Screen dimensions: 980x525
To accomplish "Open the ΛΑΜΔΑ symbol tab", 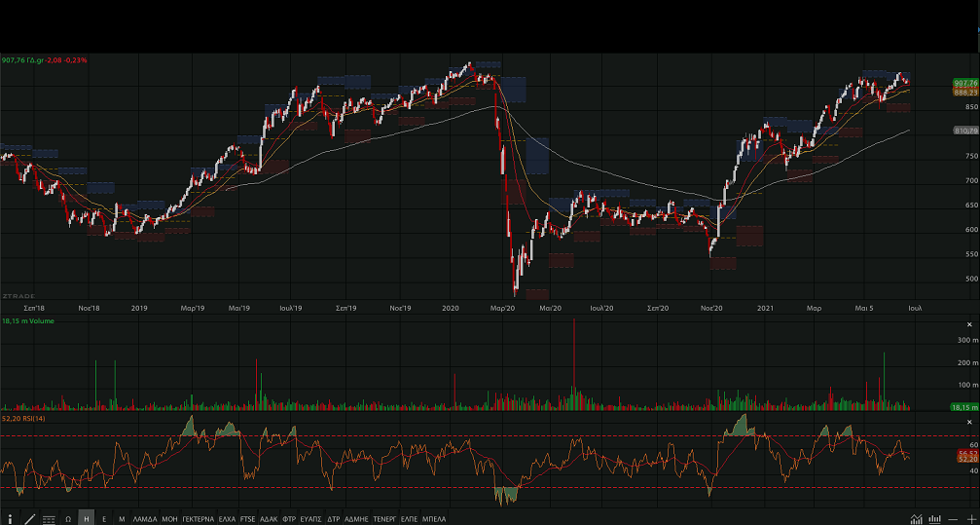I will [144, 519].
